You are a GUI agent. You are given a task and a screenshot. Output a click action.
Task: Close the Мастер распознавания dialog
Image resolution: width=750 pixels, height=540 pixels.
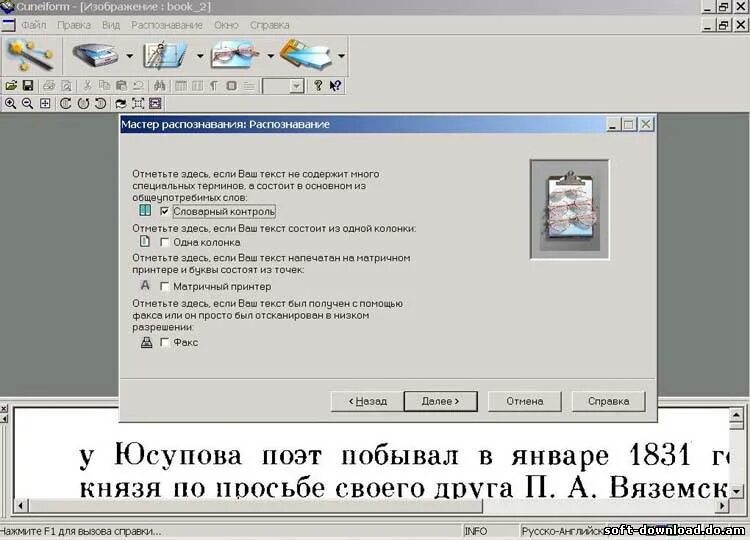tap(646, 124)
